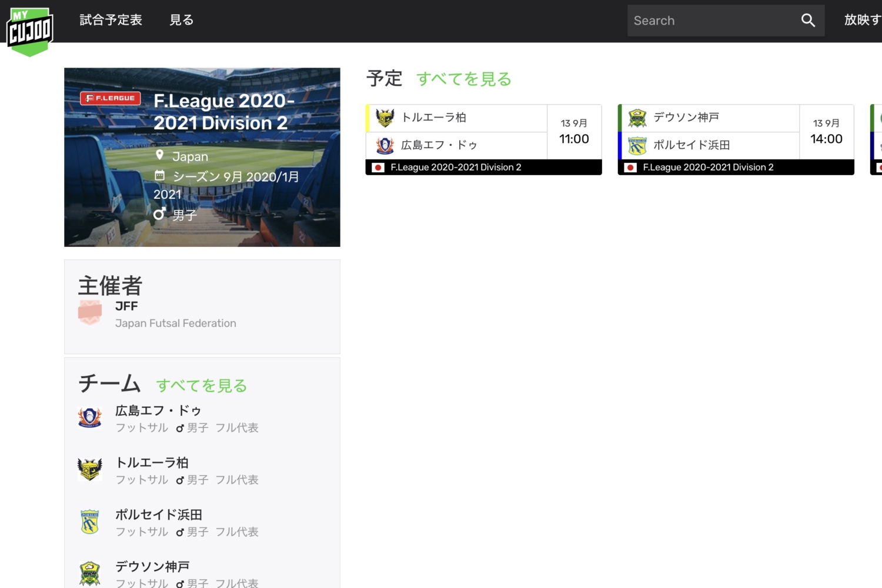Click ポルセイド浜田 crest in 14:00 match card

(637, 145)
